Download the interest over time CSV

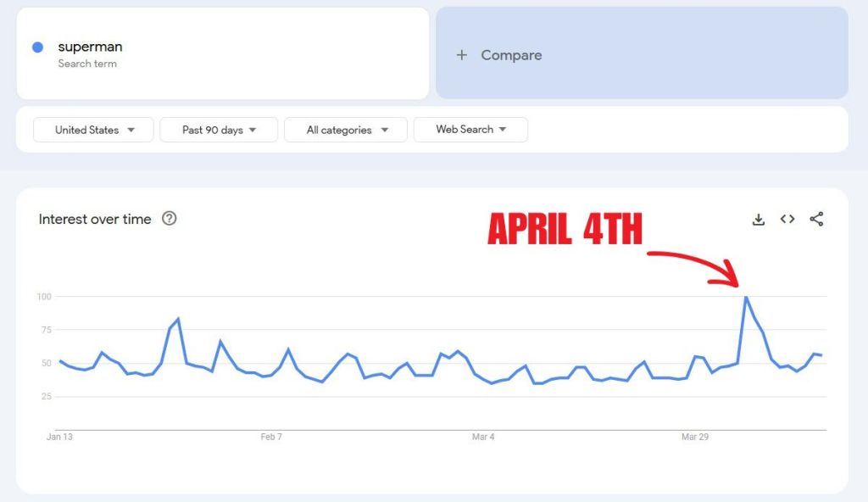759,220
